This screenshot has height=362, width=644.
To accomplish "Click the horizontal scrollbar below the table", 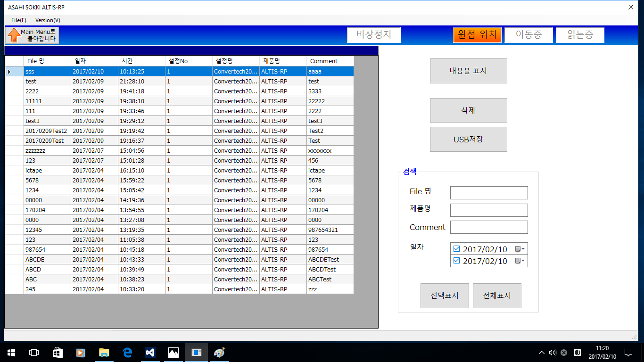I will (x=189, y=330).
